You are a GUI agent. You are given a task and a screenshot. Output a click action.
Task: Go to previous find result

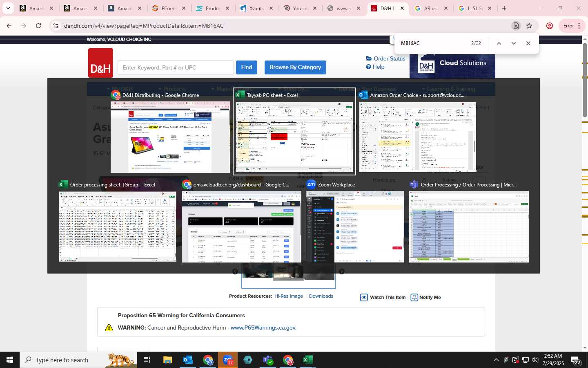499,43
